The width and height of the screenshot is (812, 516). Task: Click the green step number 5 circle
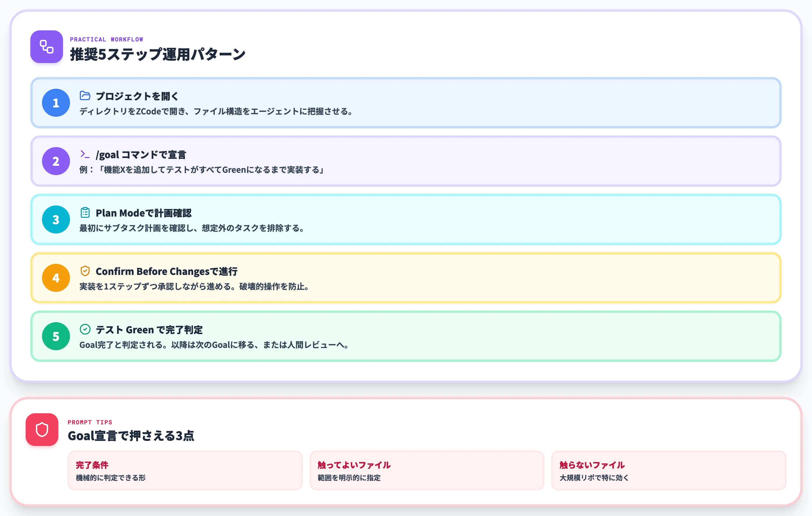pos(56,336)
